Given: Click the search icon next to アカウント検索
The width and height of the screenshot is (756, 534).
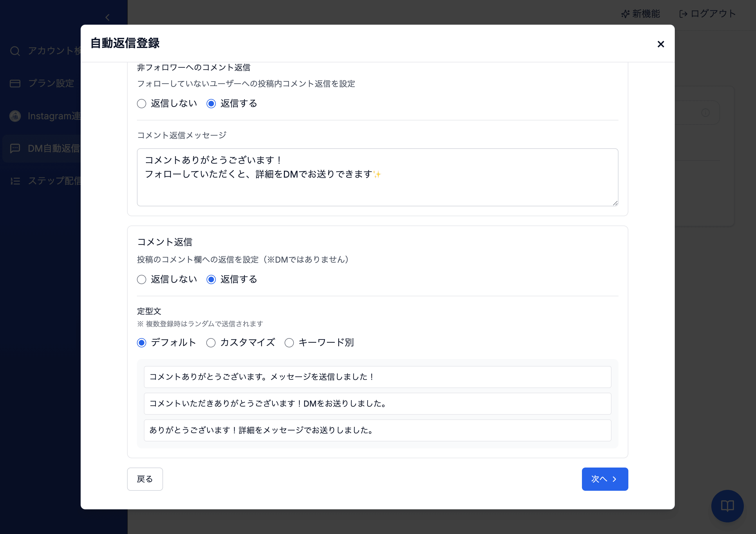Looking at the screenshot, I should [15, 51].
